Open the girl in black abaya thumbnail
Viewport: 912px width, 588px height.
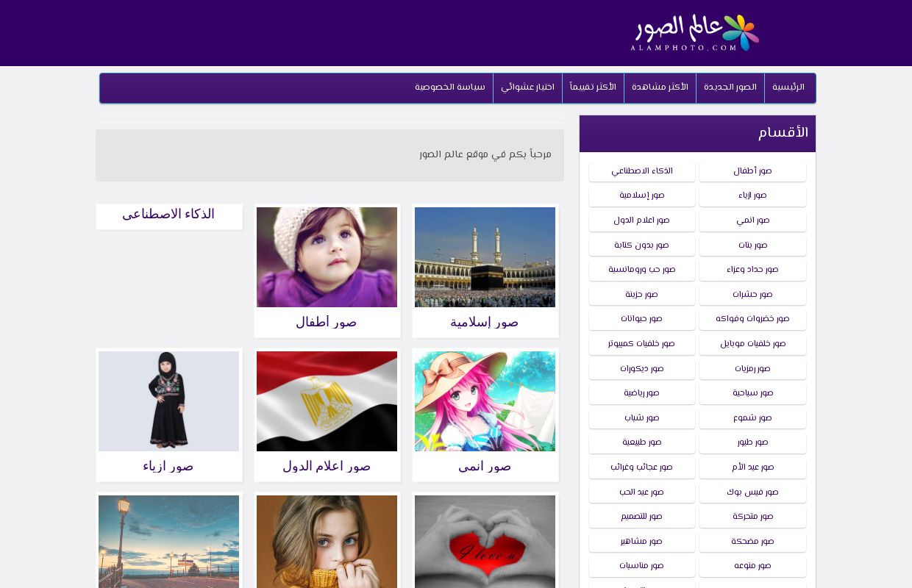click(x=168, y=401)
